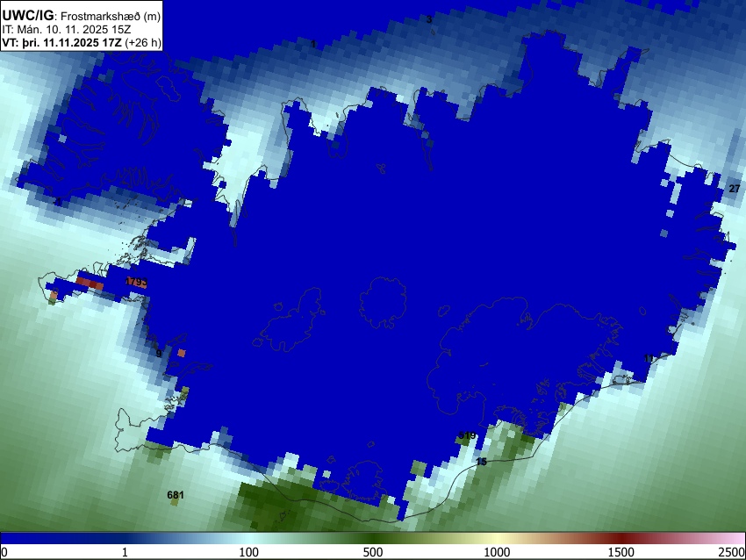
Task: Click the 100 tick on the color scale
Action: pos(248,552)
